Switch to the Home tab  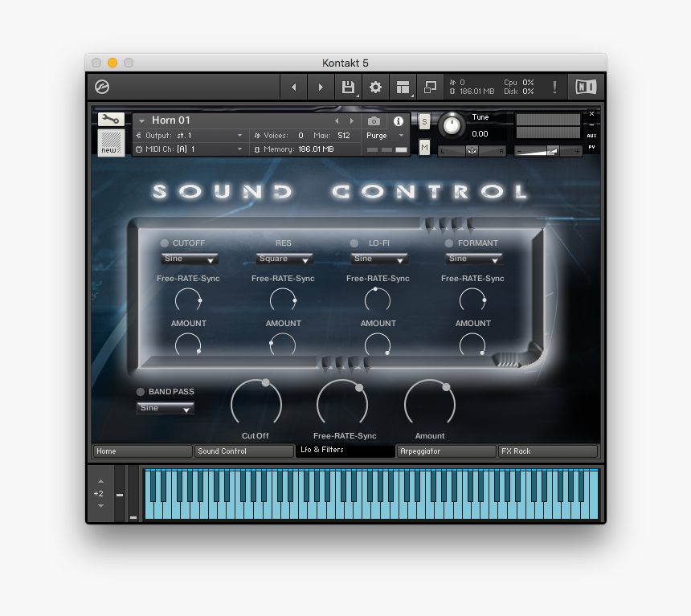pyautogui.click(x=143, y=451)
